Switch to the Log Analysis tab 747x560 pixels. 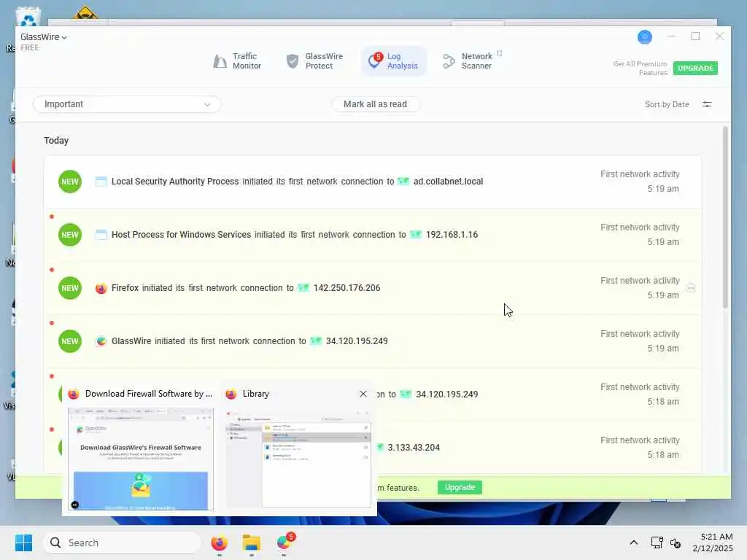393,61
